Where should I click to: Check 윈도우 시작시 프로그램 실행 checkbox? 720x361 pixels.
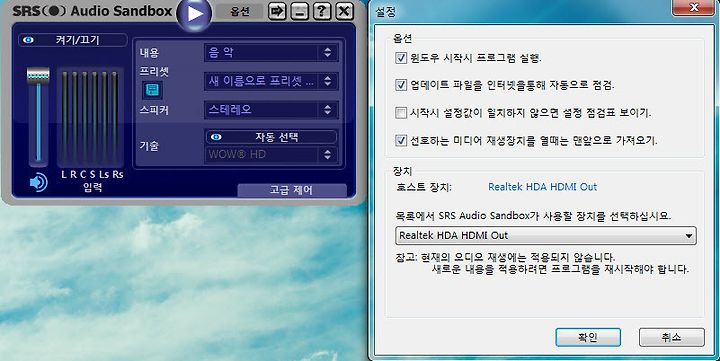coord(401,58)
